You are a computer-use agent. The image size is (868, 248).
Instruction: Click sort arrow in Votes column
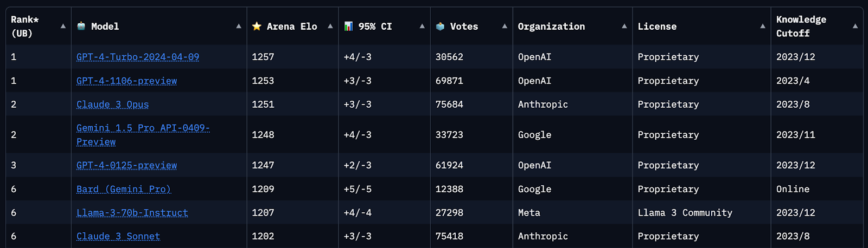click(505, 26)
